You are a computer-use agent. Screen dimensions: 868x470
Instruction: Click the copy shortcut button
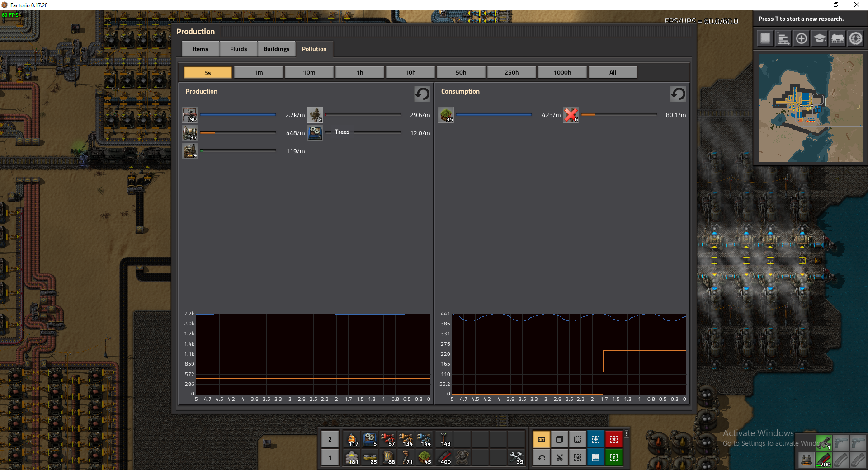560,439
